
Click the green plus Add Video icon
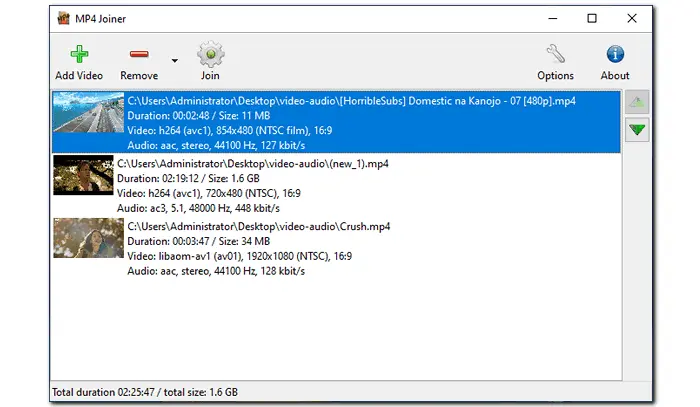tap(79, 54)
